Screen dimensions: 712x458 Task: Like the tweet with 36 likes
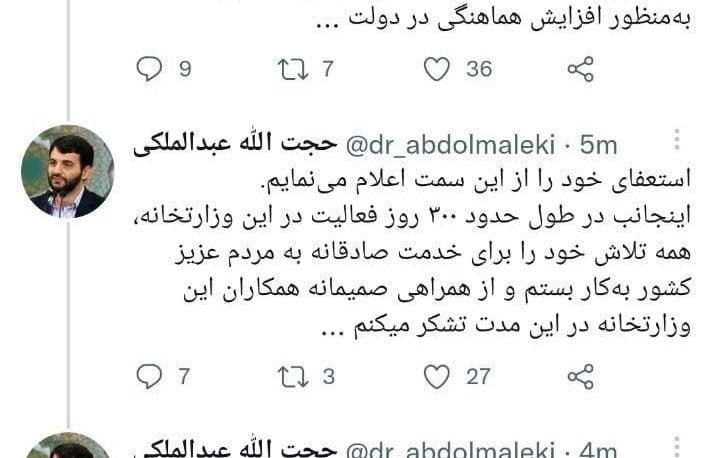point(436,69)
